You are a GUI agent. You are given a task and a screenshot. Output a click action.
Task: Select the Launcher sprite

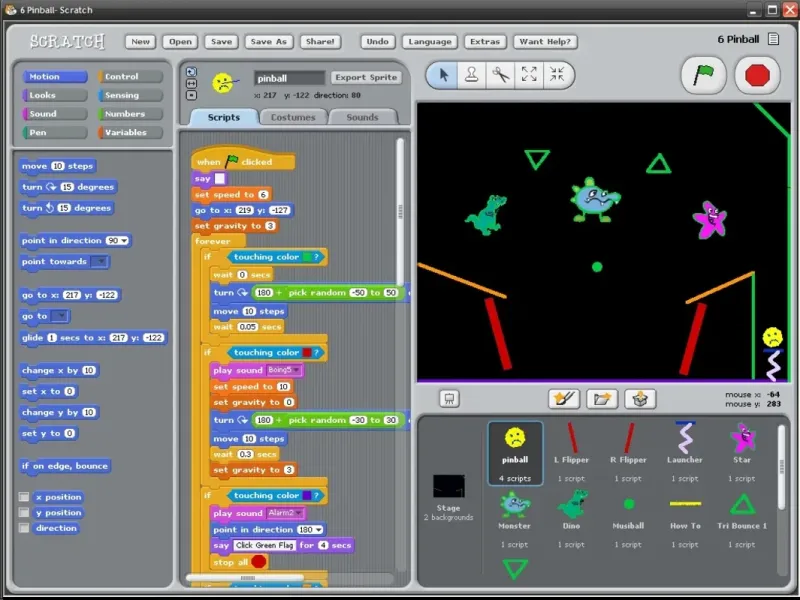685,453
